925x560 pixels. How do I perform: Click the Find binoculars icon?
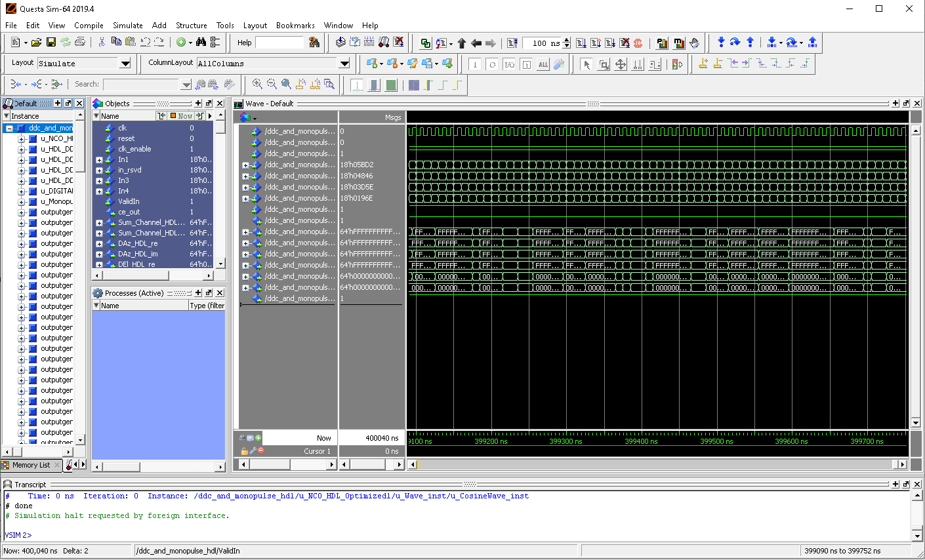click(x=201, y=43)
